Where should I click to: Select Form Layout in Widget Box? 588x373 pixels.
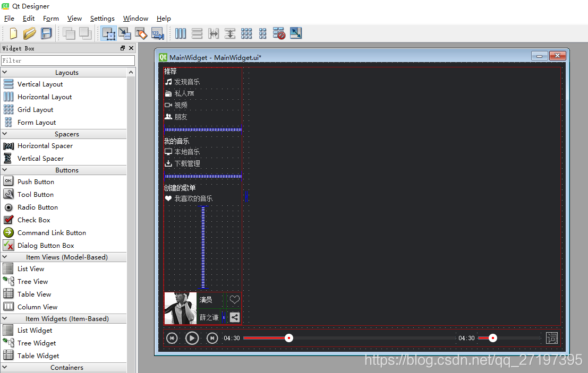point(36,122)
